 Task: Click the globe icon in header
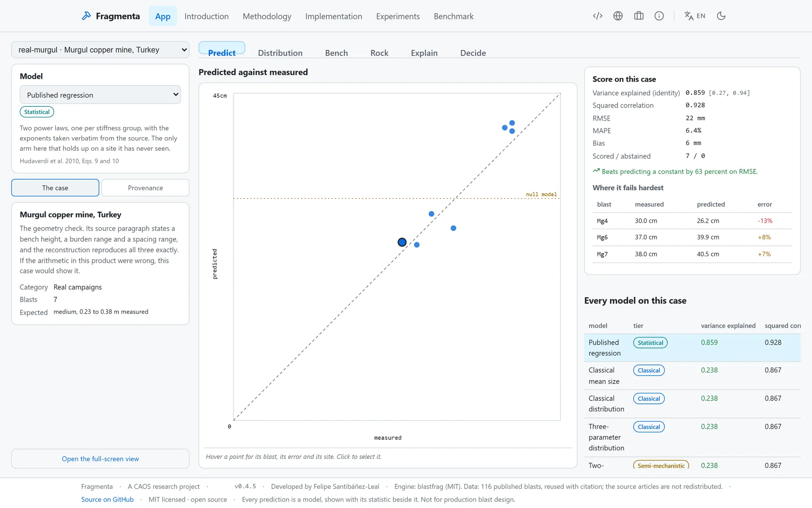click(618, 16)
